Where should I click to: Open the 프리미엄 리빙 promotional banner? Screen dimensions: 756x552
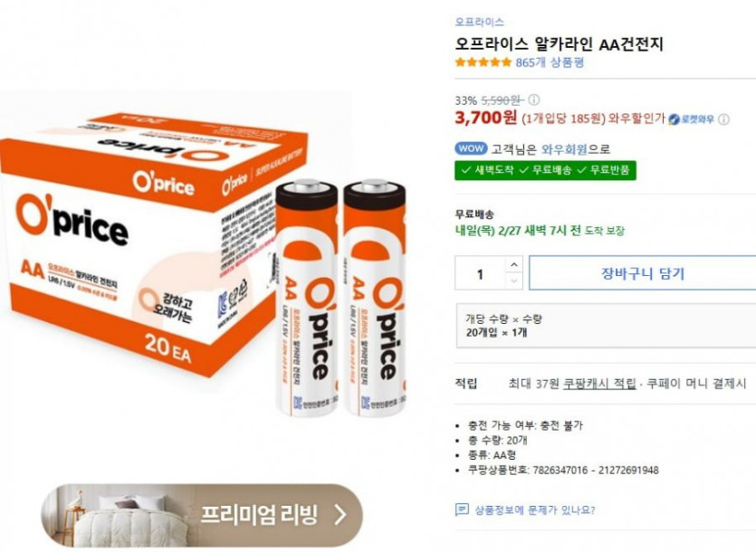pos(202,515)
